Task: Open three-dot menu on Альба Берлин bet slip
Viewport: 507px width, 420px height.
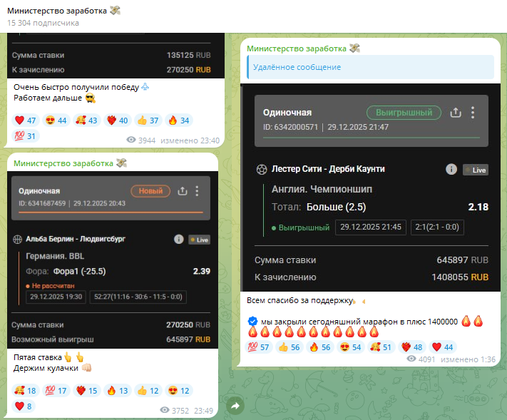Action: (198, 191)
